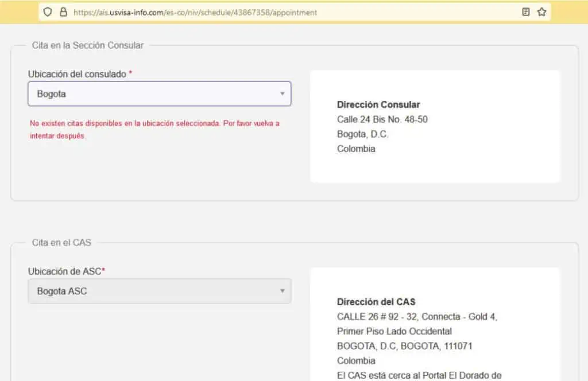Click the padlock site information icon
This screenshot has height=381, width=588.
coord(63,12)
